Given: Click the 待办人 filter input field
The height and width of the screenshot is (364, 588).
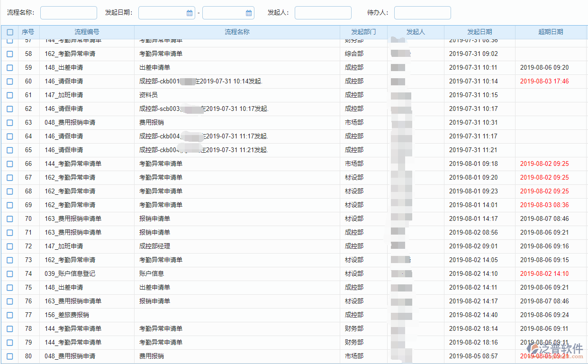Looking at the screenshot, I should click(x=423, y=13).
